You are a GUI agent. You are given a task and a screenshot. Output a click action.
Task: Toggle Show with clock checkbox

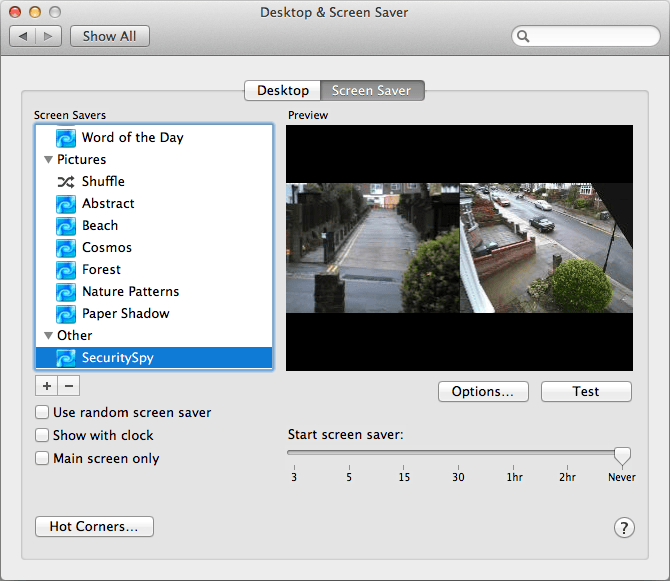coord(42,435)
